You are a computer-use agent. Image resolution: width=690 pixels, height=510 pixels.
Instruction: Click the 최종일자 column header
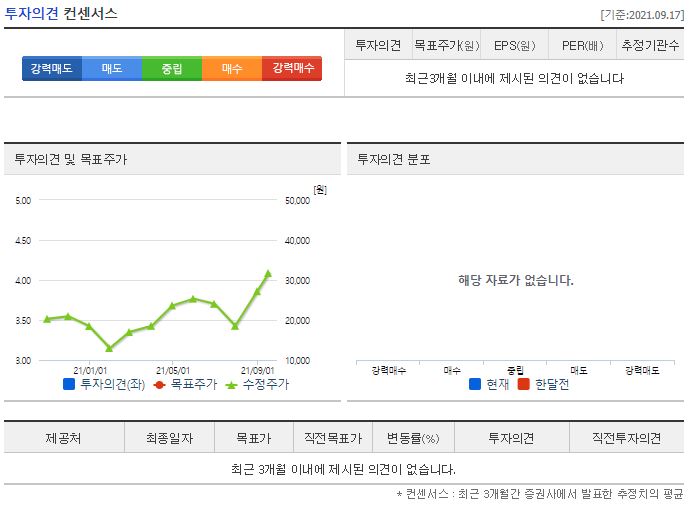click(x=169, y=438)
